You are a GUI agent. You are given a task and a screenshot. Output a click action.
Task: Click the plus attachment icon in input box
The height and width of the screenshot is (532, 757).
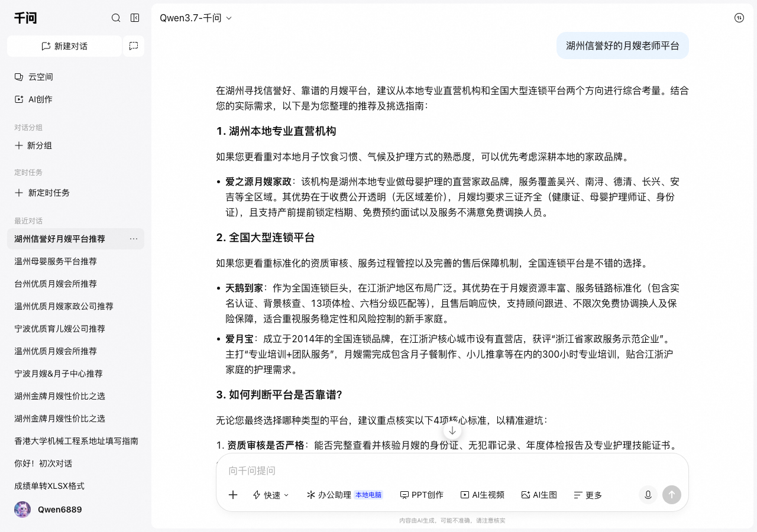233,495
